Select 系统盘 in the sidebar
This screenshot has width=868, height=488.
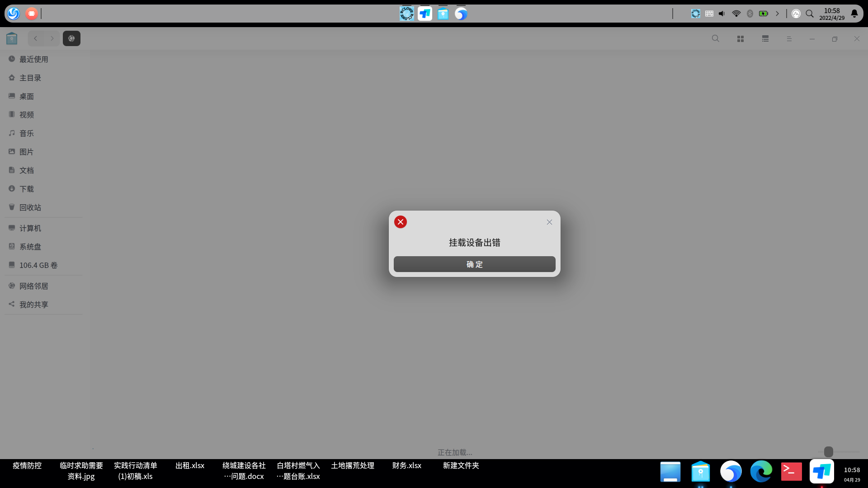[x=30, y=246]
